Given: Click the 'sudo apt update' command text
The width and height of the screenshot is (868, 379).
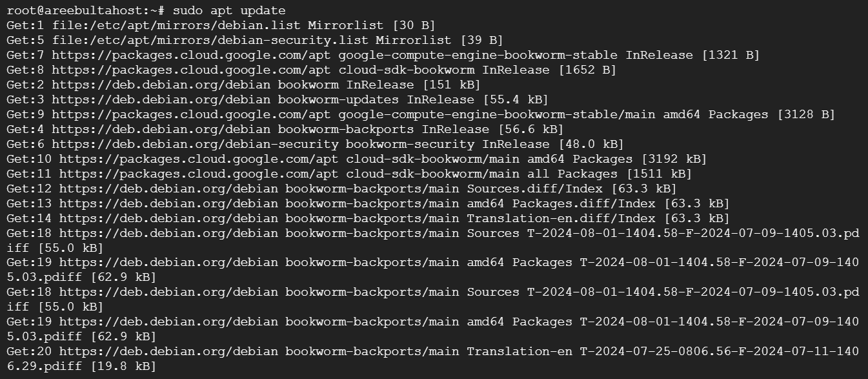Looking at the screenshot, I should click(x=229, y=10).
